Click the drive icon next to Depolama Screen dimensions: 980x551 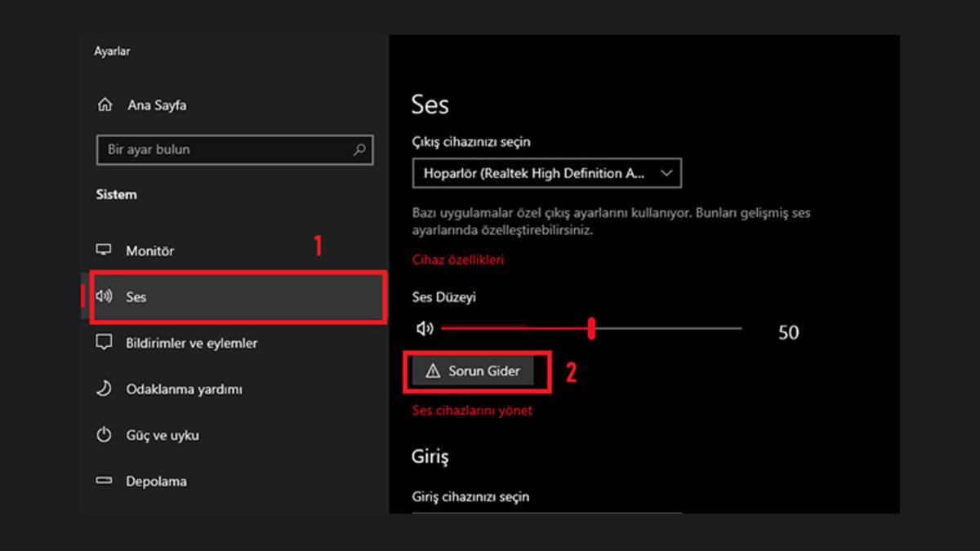[105, 482]
